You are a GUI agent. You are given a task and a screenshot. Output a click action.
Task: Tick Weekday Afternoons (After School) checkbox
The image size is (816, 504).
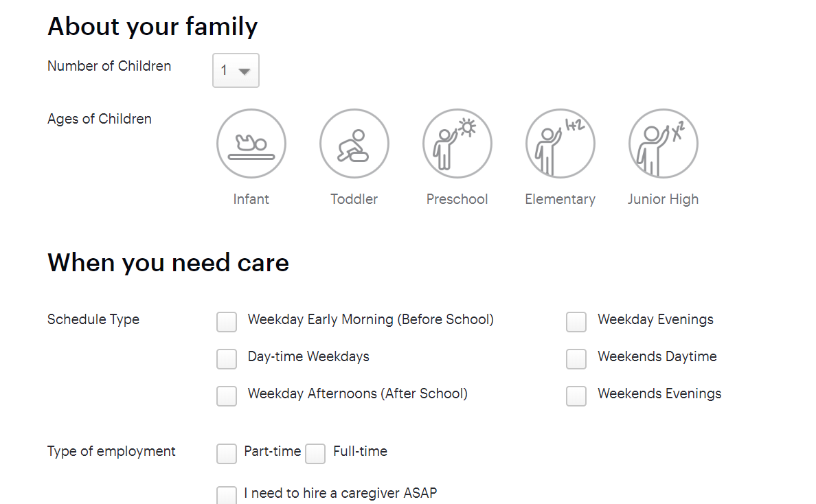[227, 396]
